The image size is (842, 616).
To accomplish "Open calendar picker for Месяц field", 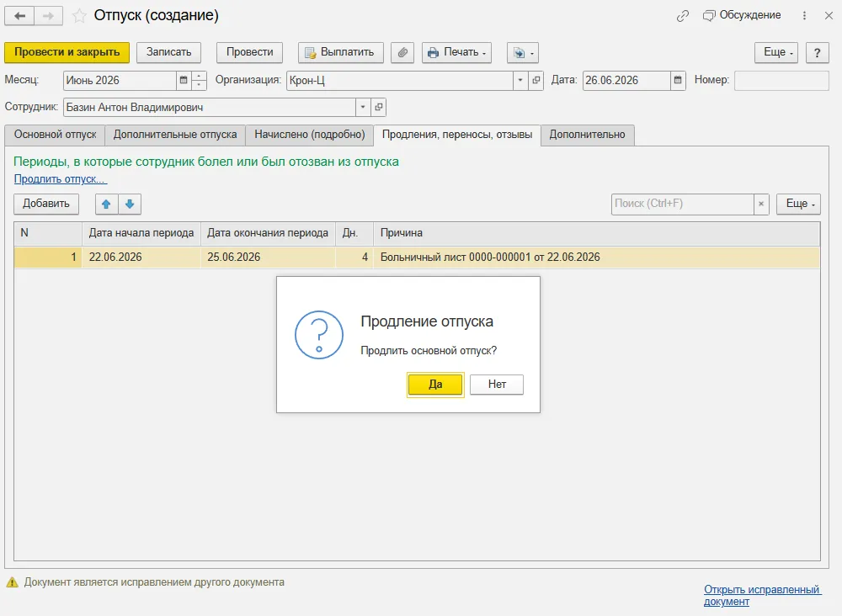I will (x=184, y=81).
